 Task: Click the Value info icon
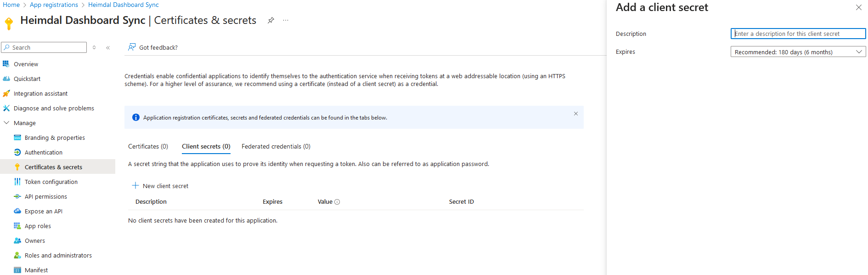337,202
